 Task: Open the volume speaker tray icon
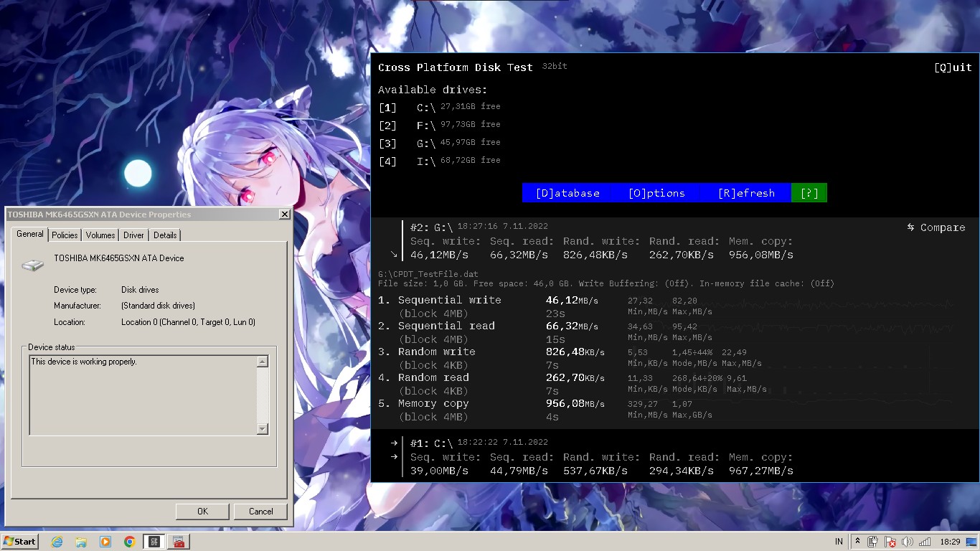click(908, 542)
